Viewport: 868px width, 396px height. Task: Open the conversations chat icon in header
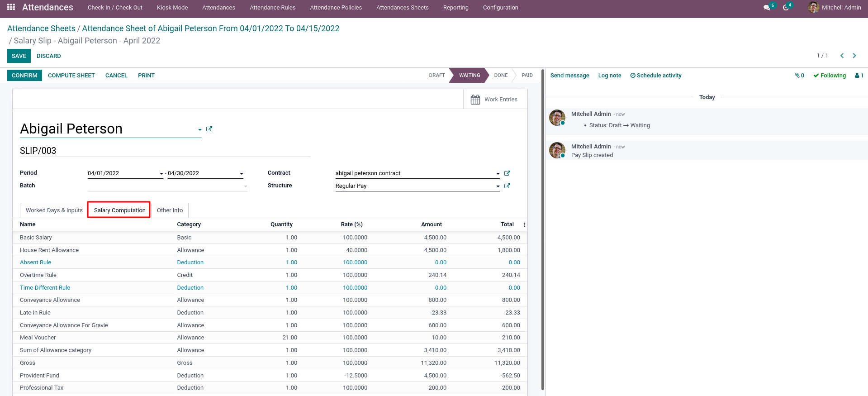[767, 8]
